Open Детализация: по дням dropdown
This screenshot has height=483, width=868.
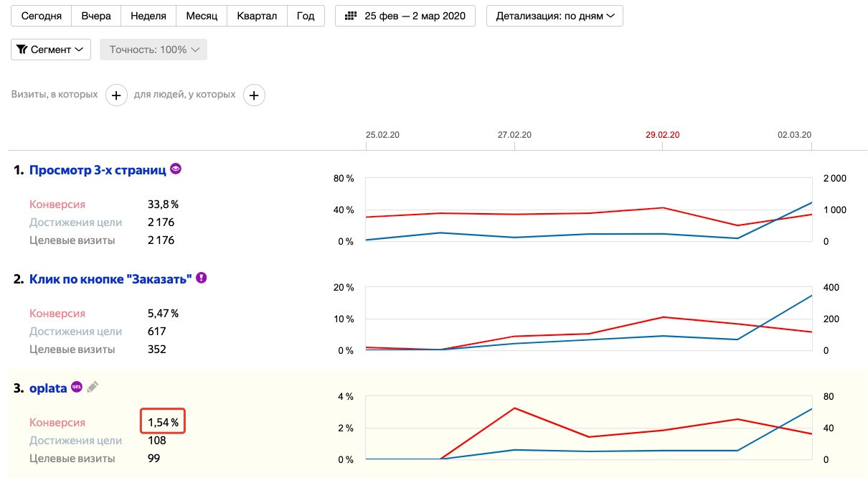pos(555,16)
